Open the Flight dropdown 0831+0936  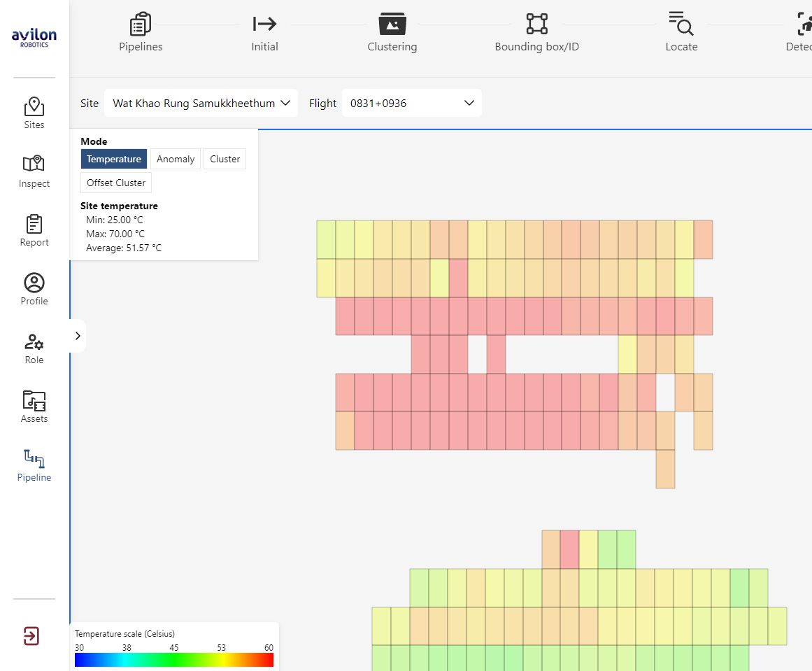(x=412, y=103)
